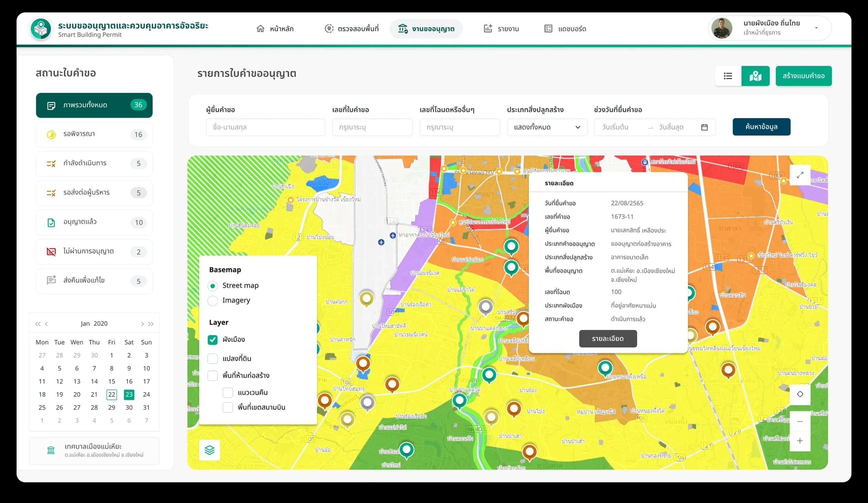Screen dimensions: 868x503
Task: Open the map layers stack icon
Action: tap(210, 450)
